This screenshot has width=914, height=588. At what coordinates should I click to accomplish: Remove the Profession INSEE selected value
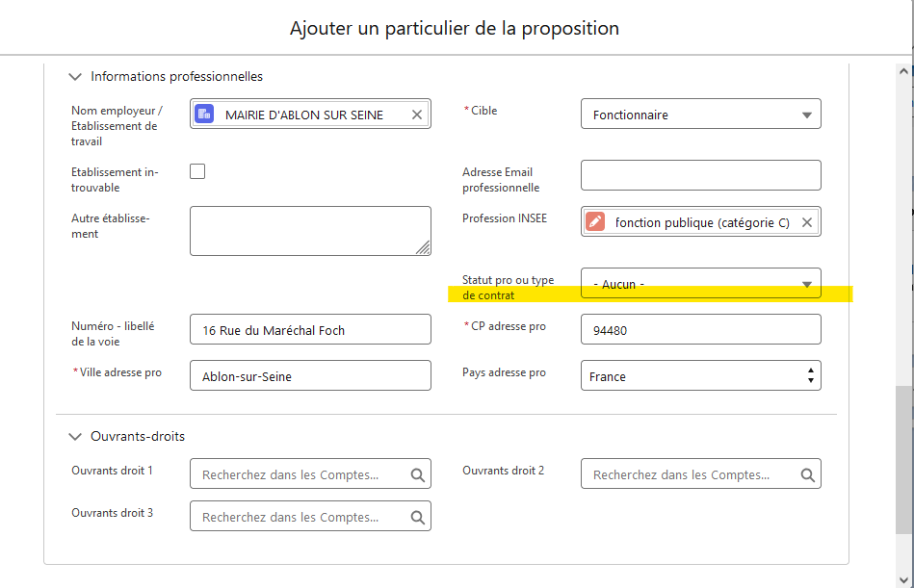click(x=807, y=222)
